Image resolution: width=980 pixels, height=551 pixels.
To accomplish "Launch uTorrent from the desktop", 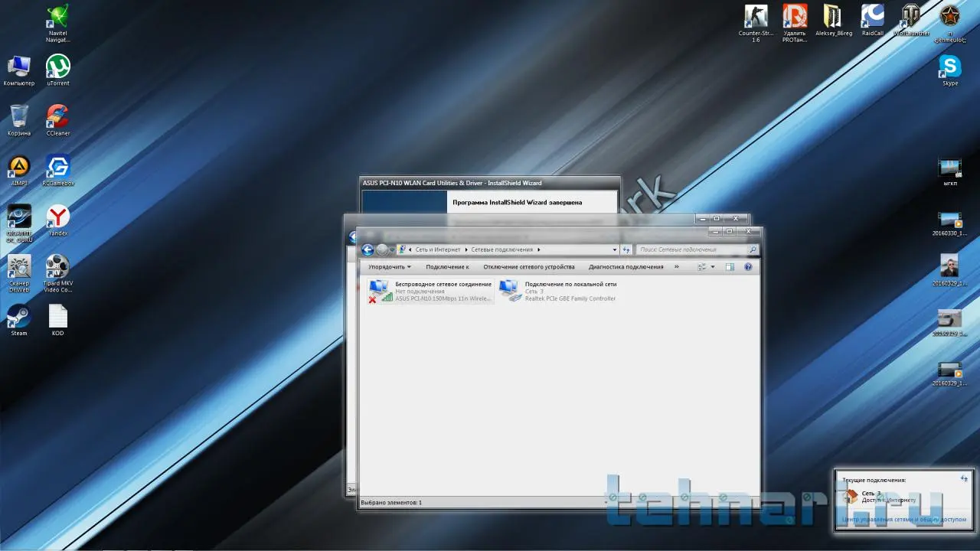I will tap(58, 70).
